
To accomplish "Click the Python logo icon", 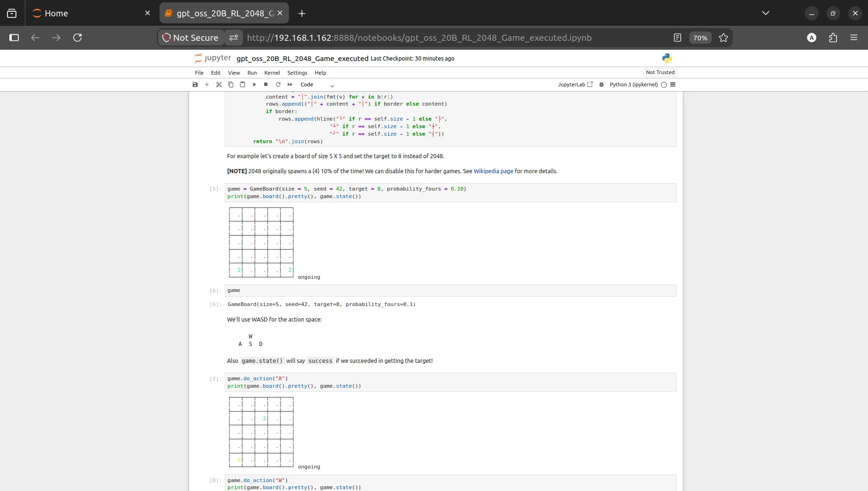I will [667, 58].
